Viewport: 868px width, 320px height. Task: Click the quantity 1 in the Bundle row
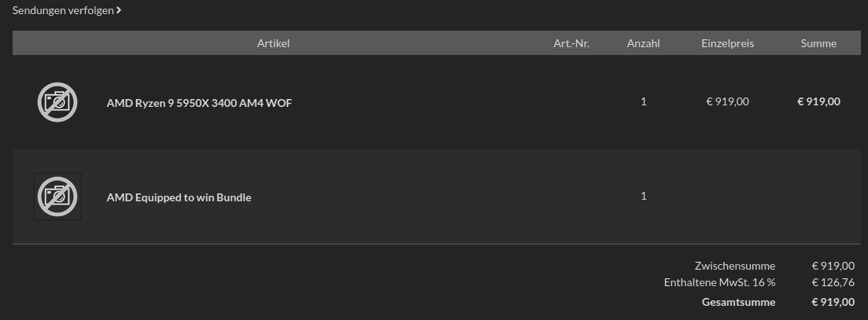coord(643,196)
